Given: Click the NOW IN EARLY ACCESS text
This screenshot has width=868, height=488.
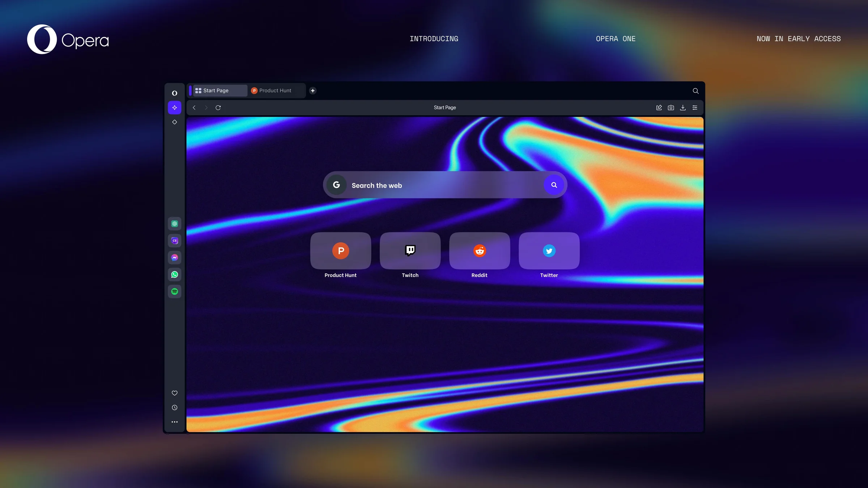Looking at the screenshot, I should (x=799, y=39).
